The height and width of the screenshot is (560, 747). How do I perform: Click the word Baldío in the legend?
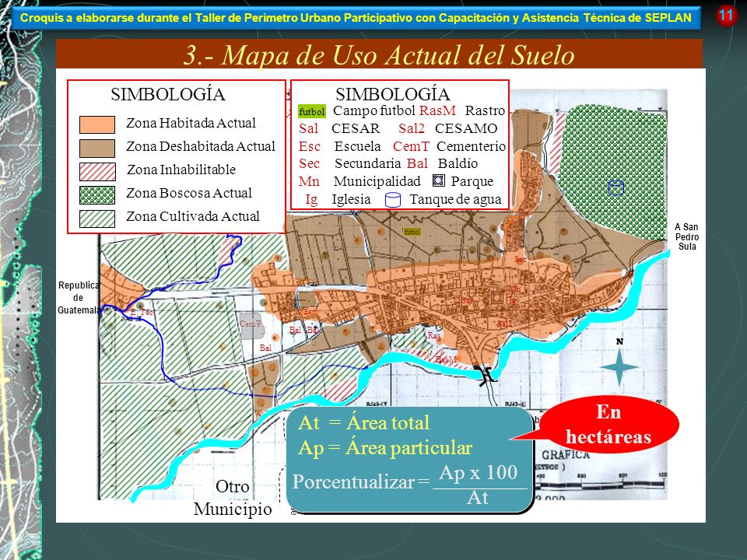[458, 163]
